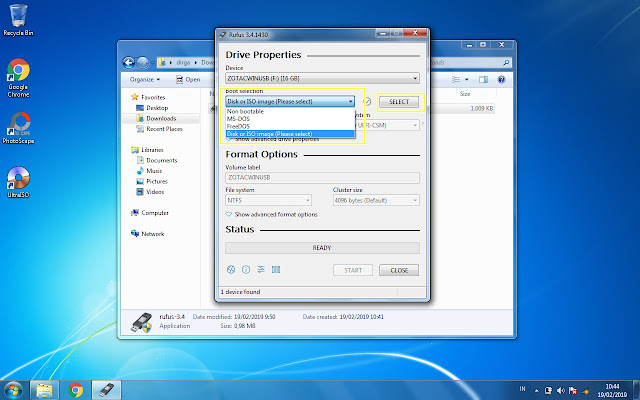This screenshot has width=640, height=400.
Task: Click Explorer forward navigation arrow
Action: pos(142,62)
